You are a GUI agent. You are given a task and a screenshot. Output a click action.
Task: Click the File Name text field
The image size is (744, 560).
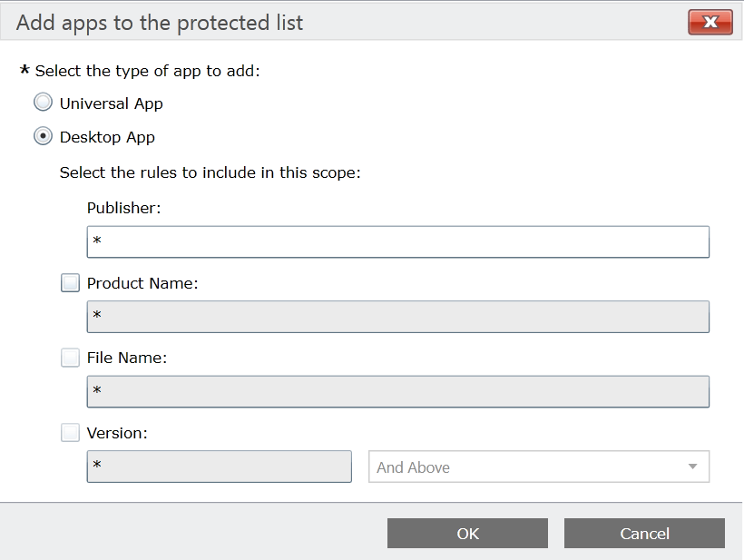pyautogui.click(x=397, y=391)
